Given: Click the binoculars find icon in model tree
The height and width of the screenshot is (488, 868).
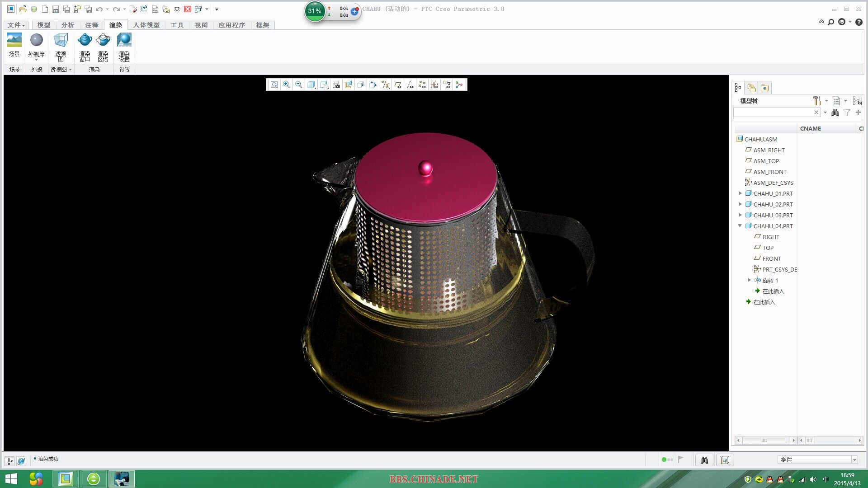Looking at the screenshot, I should pyautogui.click(x=835, y=113).
